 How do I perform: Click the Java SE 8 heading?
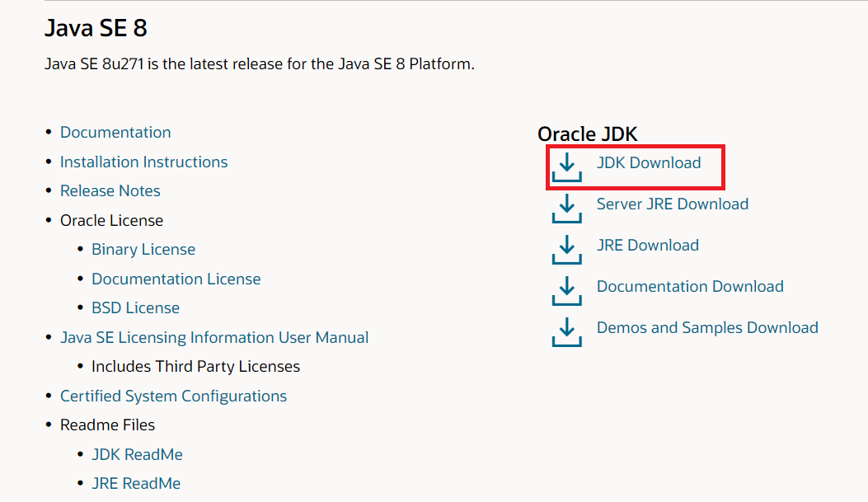click(96, 28)
